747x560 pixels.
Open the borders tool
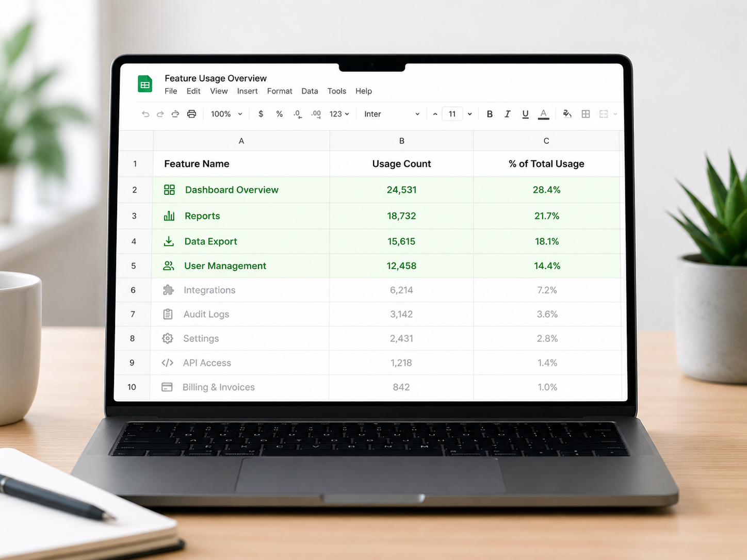(x=586, y=114)
